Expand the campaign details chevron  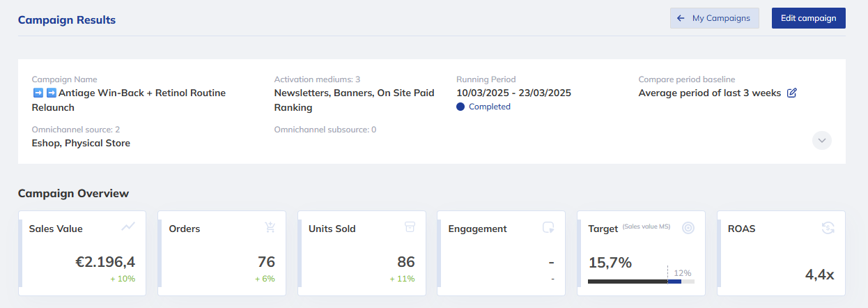click(822, 140)
